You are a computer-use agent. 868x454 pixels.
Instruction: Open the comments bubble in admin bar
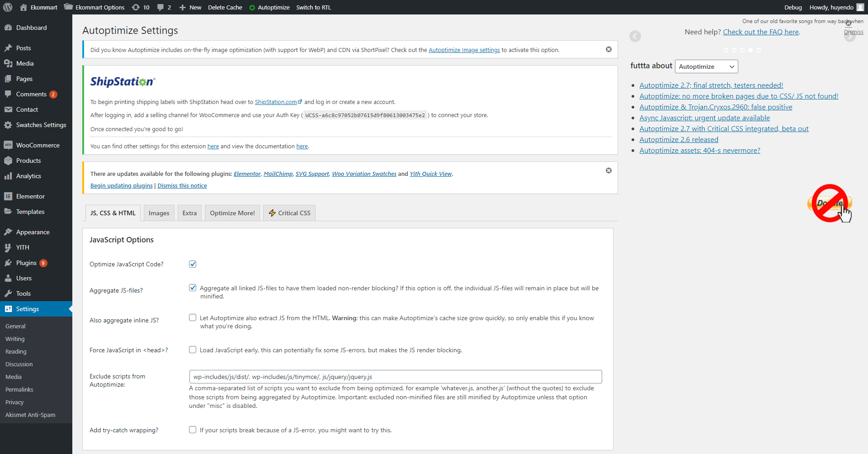click(x=164, y=7)
